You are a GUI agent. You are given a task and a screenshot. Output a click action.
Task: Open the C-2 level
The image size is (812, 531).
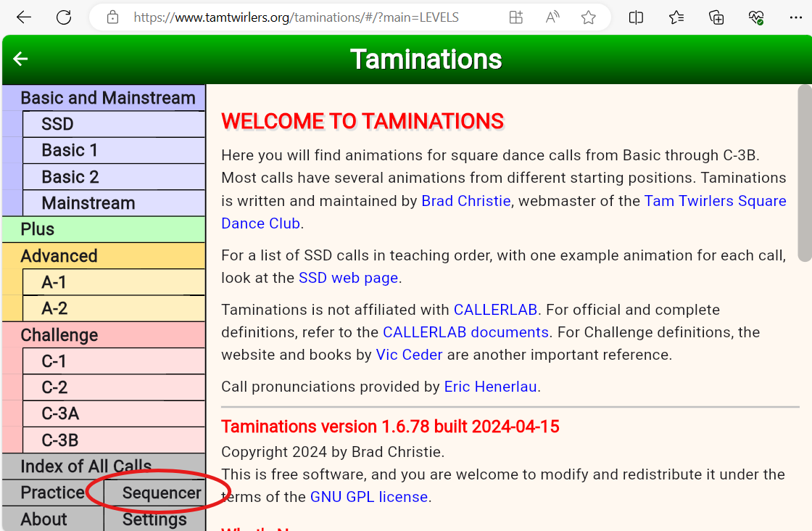pos(114,387)
